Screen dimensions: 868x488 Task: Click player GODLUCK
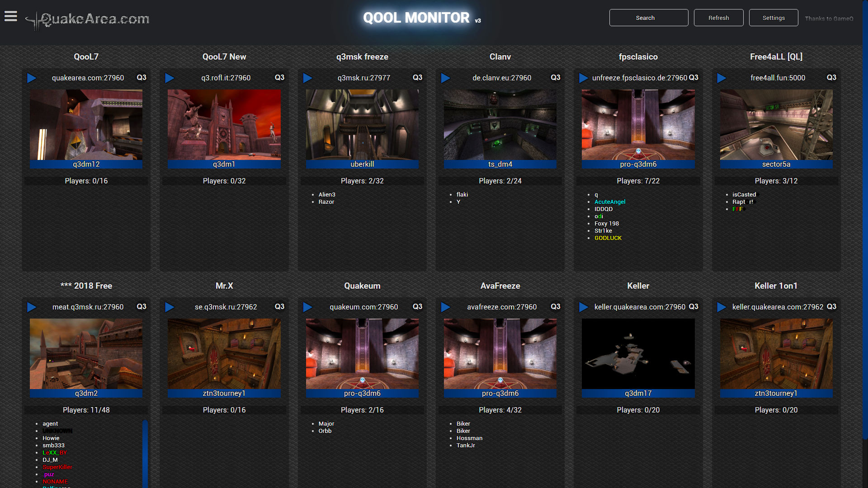(608, 238)
